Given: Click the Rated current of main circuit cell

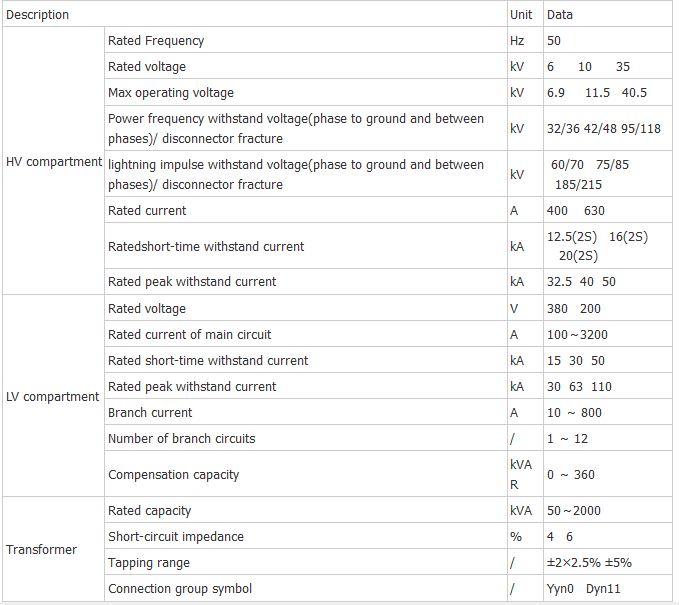Looking at the screenshot, I should click(x=190, y=335).
